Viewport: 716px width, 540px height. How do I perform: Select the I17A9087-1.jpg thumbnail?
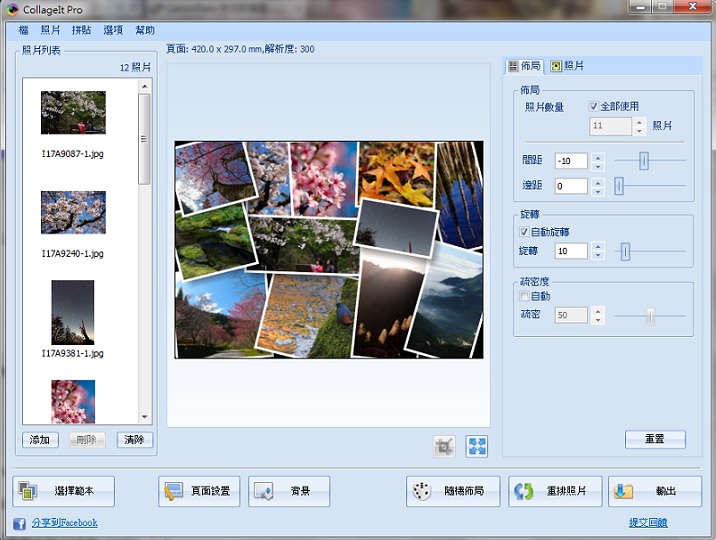tap(73, 112)
